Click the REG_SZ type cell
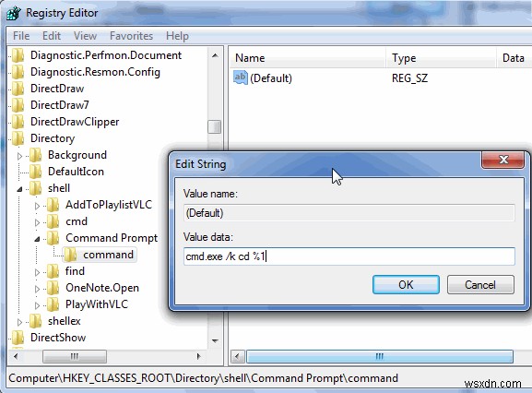Screen dimensions: 532x393 pyautogui.click(x=409, y=78)
